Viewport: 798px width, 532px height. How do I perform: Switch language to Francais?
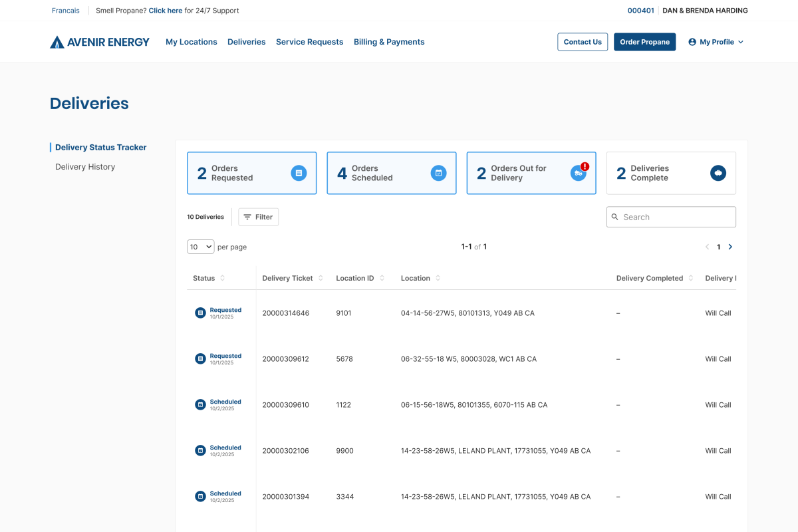[x=66, y=11]
